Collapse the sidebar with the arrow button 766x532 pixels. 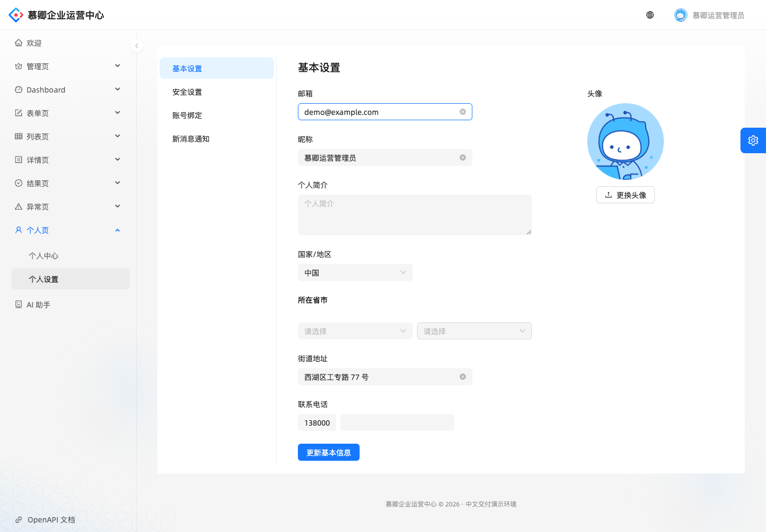click(137, 46)
